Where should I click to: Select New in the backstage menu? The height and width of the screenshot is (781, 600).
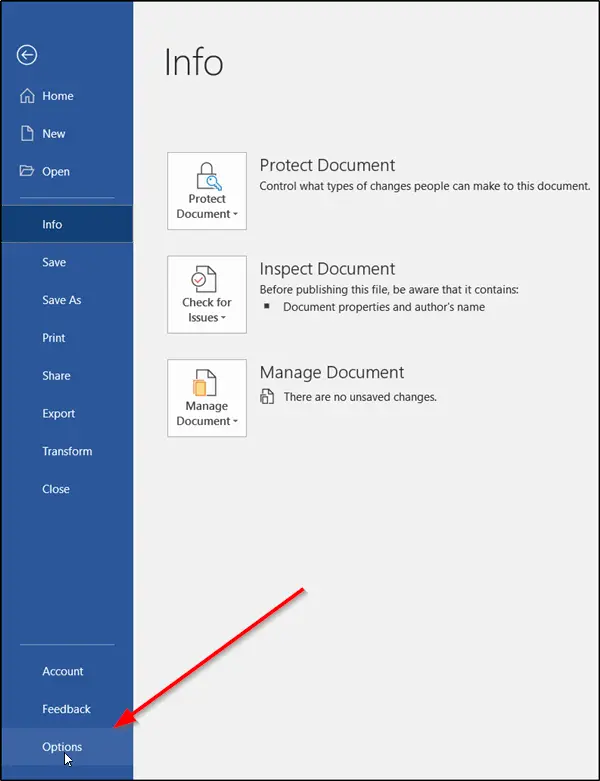tap(67, 133)
